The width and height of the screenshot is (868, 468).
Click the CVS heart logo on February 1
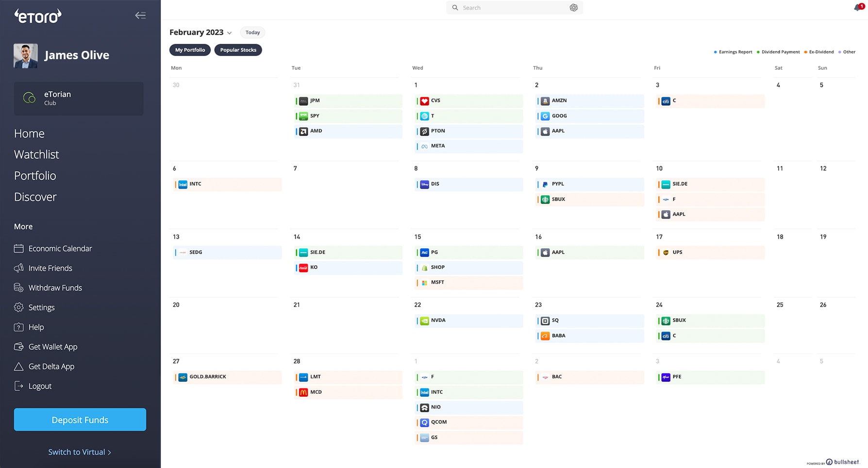(x=424, y=101)
